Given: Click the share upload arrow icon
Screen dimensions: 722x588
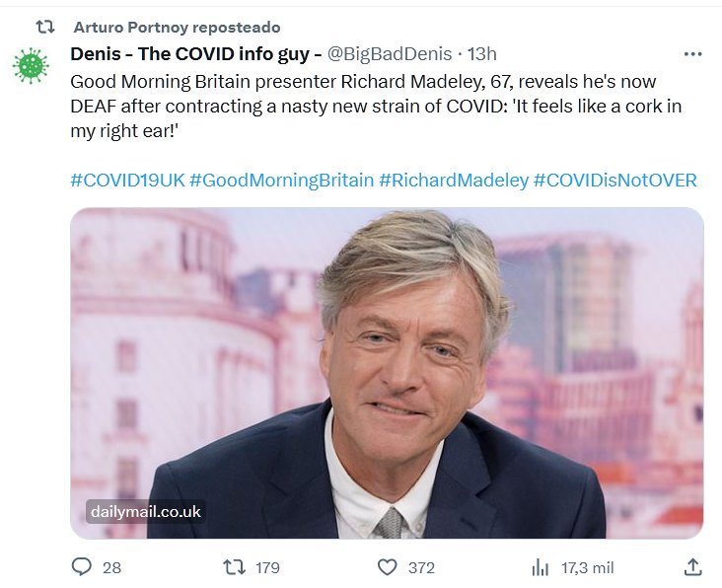Looking at the screenshot, I should pos(692,567).
